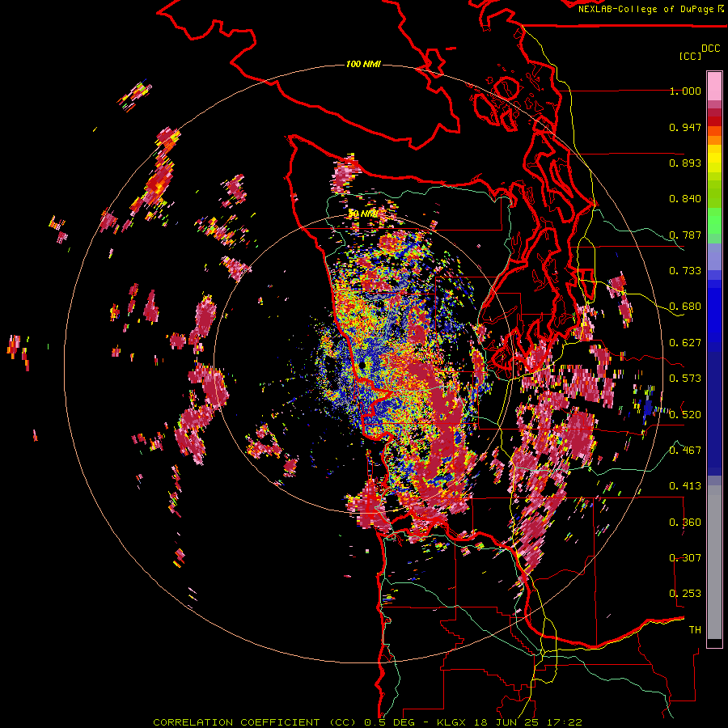Click the 0.893 legend value

pos(685,163)
